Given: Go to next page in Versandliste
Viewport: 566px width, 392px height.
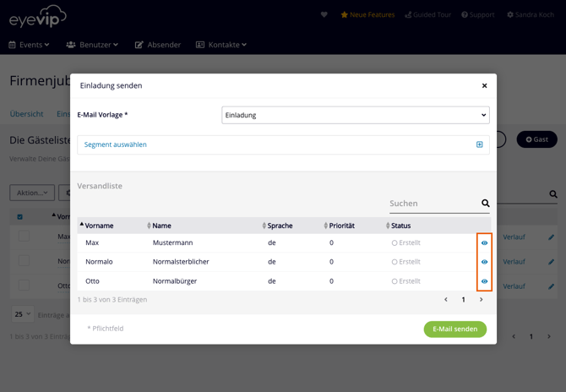Looking at the screenshot, I should [x=482, y=299].
